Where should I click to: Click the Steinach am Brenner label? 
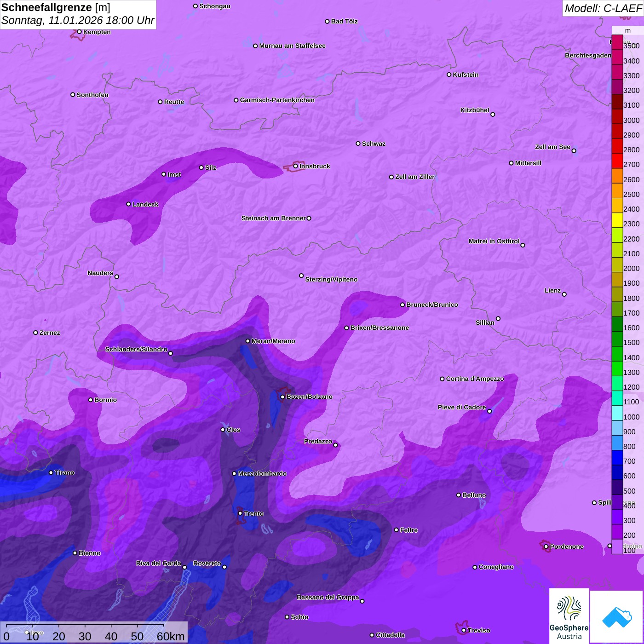pos(274,218)
